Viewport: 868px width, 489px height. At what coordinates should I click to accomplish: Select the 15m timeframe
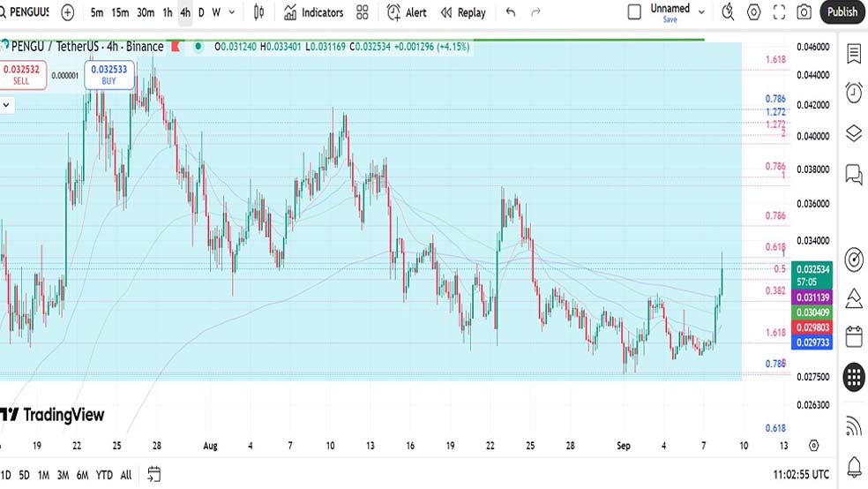click(x=120, y=12)
